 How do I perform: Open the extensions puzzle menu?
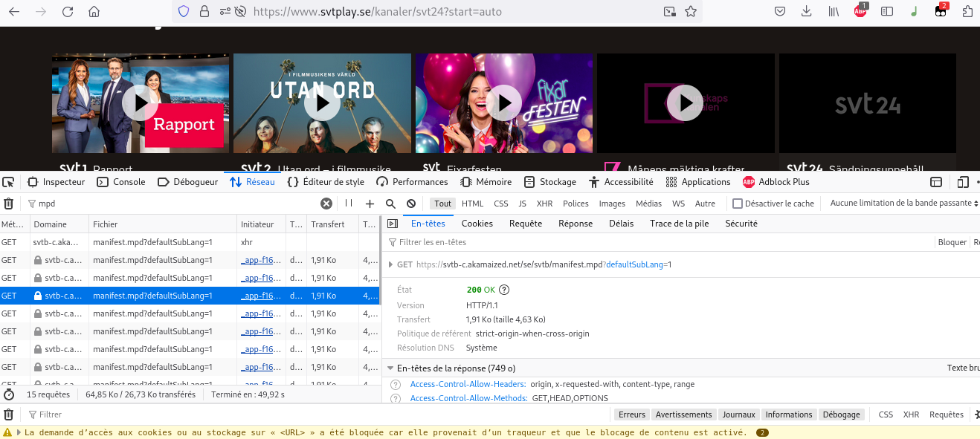click(x=967, y=12)
